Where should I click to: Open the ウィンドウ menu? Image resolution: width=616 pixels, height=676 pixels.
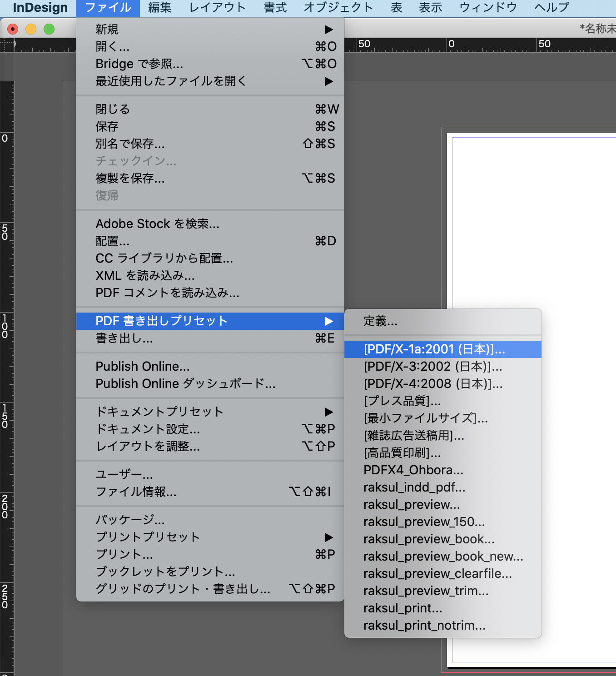488,8
